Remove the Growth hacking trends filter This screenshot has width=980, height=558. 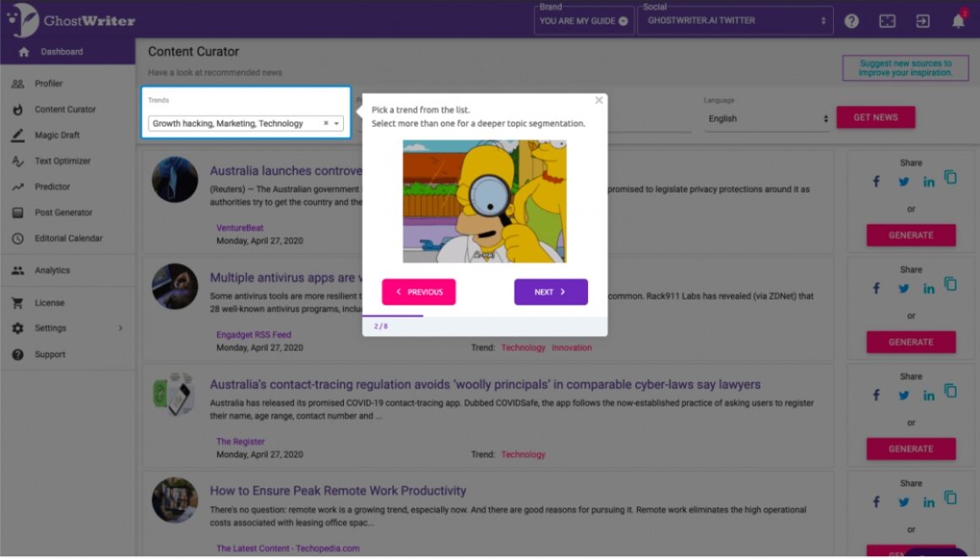pos(324,122)
